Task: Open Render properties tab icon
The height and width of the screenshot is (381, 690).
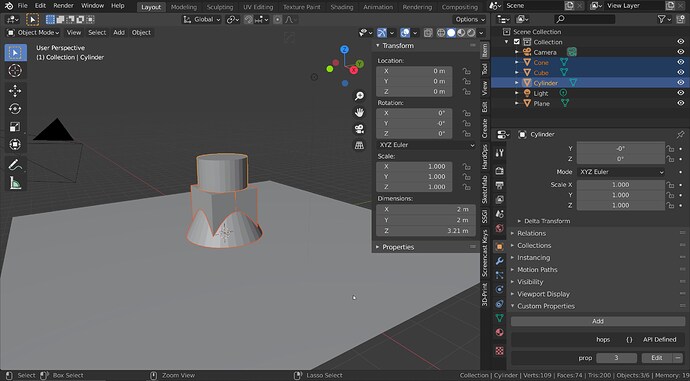Action: 499,171
